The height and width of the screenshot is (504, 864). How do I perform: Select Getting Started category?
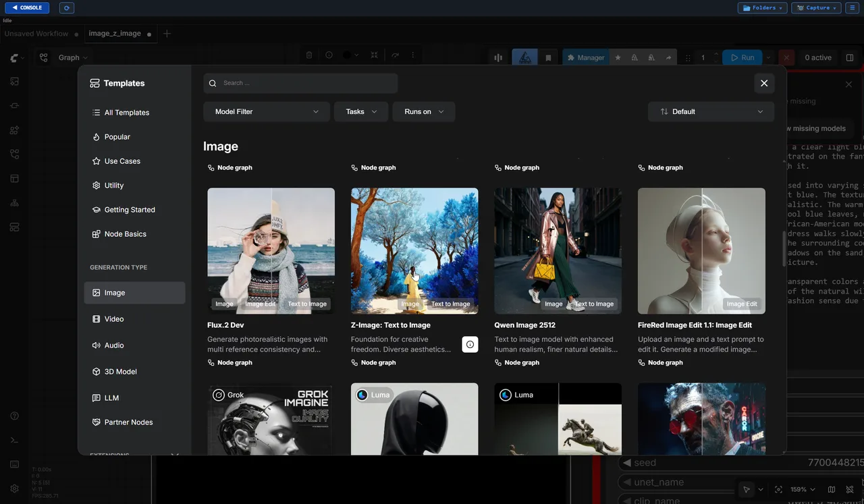pyautogui.click(x=134, y=210)
